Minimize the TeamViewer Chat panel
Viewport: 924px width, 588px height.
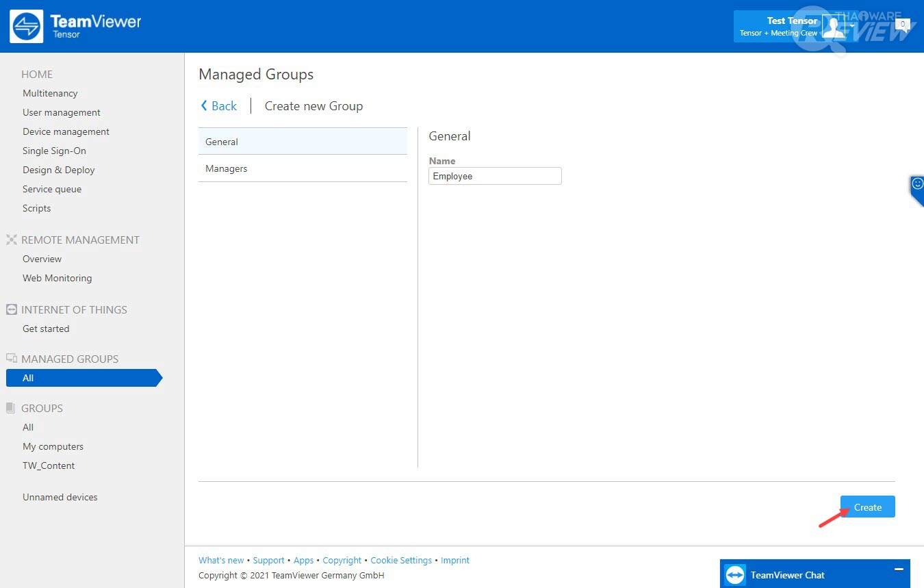pyautogui.click(x=899, y=570)
